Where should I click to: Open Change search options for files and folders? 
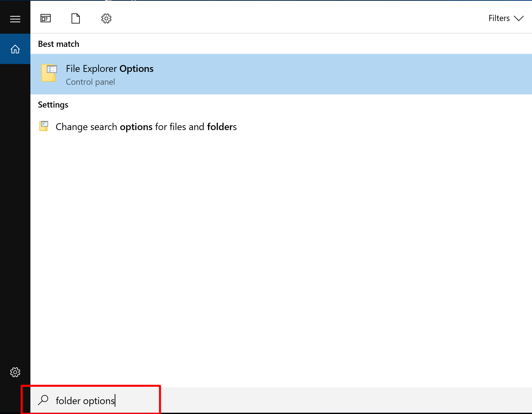(146, 127)
